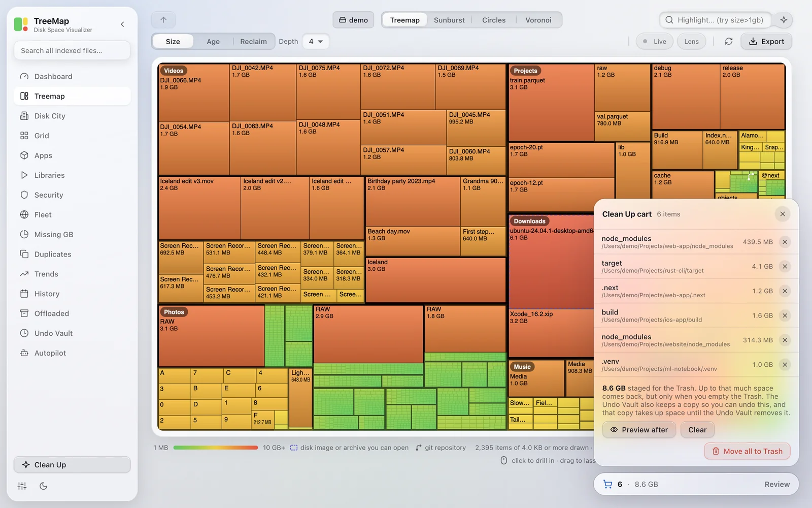Screen dimensions: 812x508
Task: Open the History section
Action: [x=72, y=294]
